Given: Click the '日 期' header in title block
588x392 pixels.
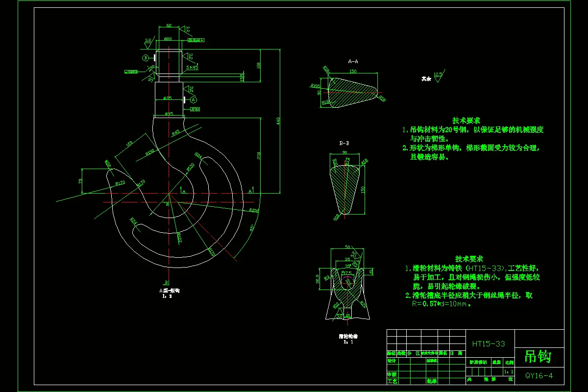Looking at the screenshot, I should 457,353.
